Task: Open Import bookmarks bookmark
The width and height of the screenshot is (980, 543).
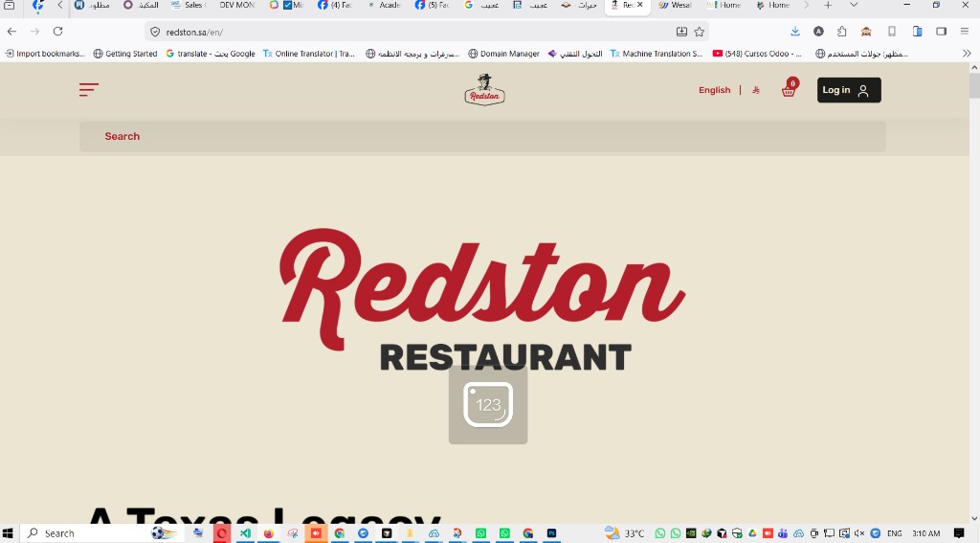Action: click(x=44, y=54)
